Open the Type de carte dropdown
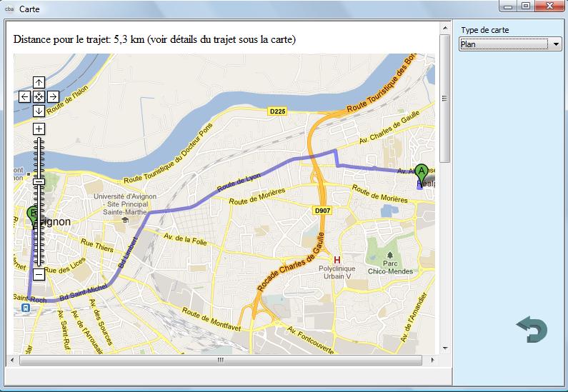Viewport: 568px width, 392px height. tap(510, 44)
